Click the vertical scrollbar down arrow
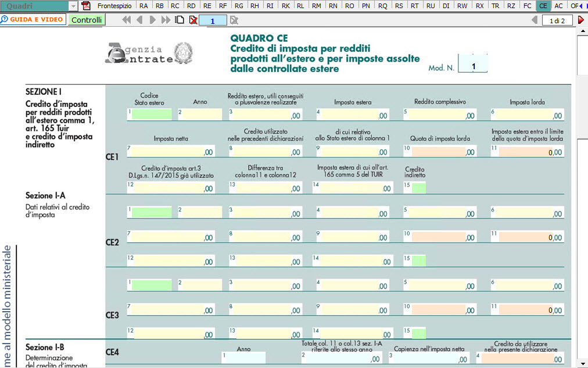This screenshot has width=588, height=368. pyautogui.click(x=583, y=363)
